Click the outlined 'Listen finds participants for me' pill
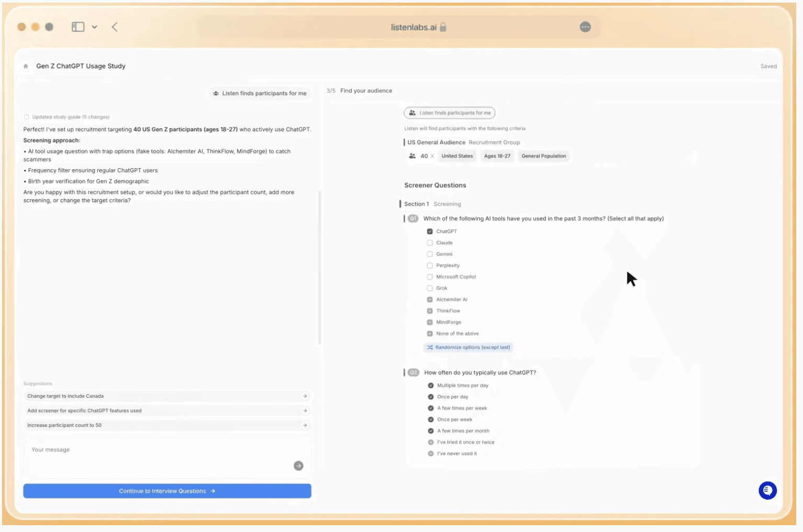Image resolution: width=803 pixels, height=532 pixels. tap(450, 113)
